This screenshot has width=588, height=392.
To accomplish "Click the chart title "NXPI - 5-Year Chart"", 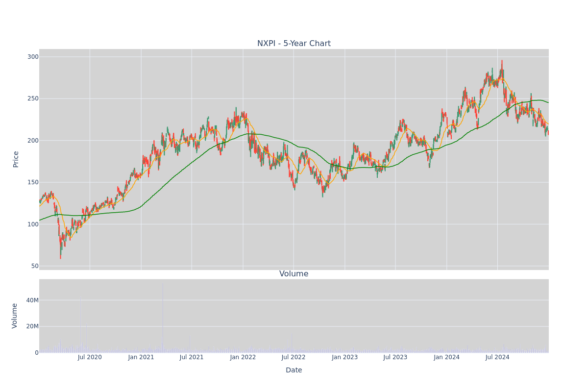I will (294, 44).
